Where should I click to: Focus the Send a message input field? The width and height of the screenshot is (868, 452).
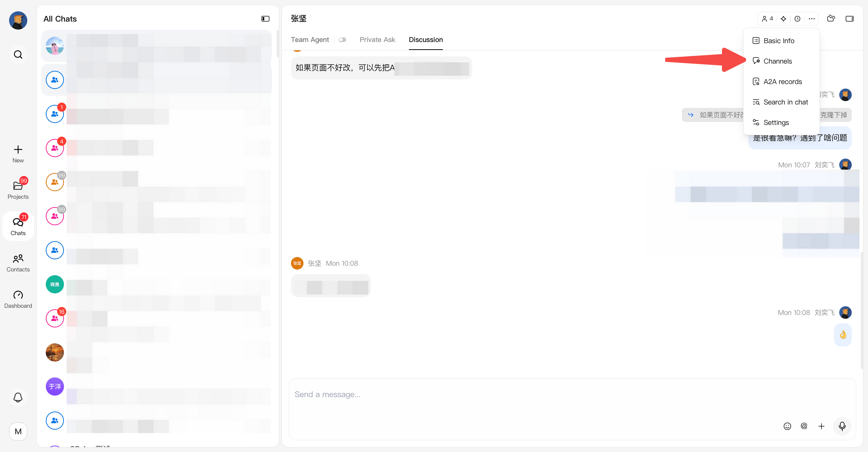point(572,395)
